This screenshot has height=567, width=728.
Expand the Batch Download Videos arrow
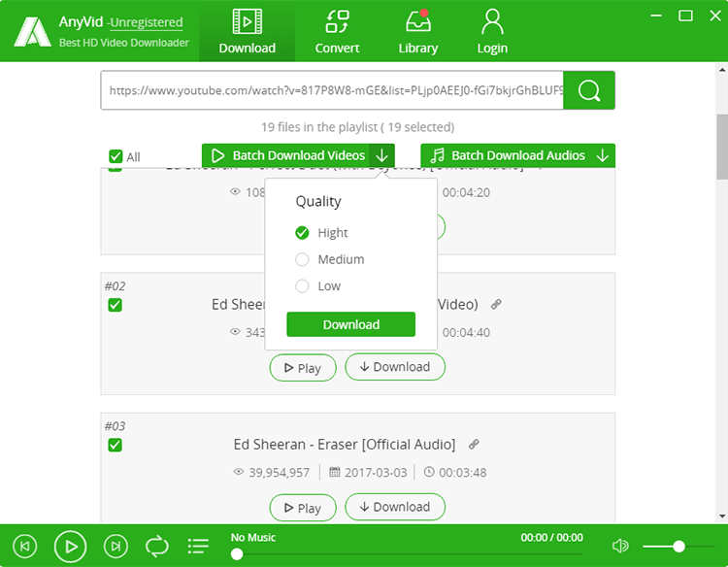[382, 155]
